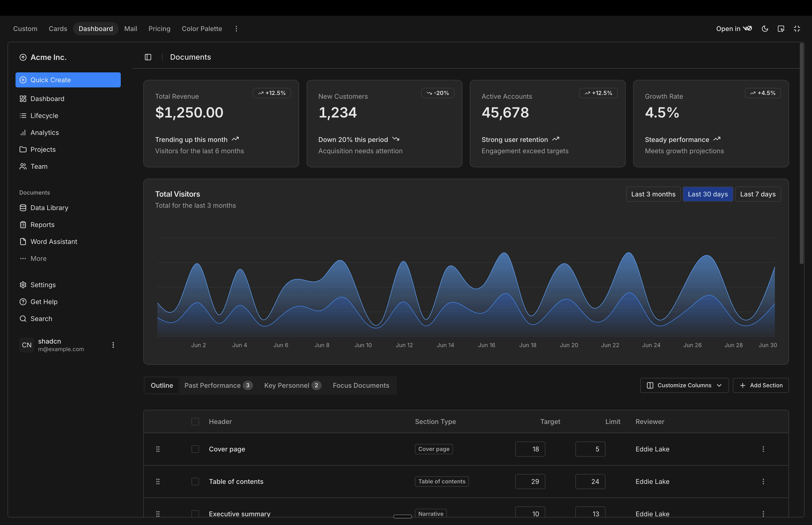This screenshot has height=525, width=812.
Task: Go to the Pricing tab
Action: (x=159, y=29)
